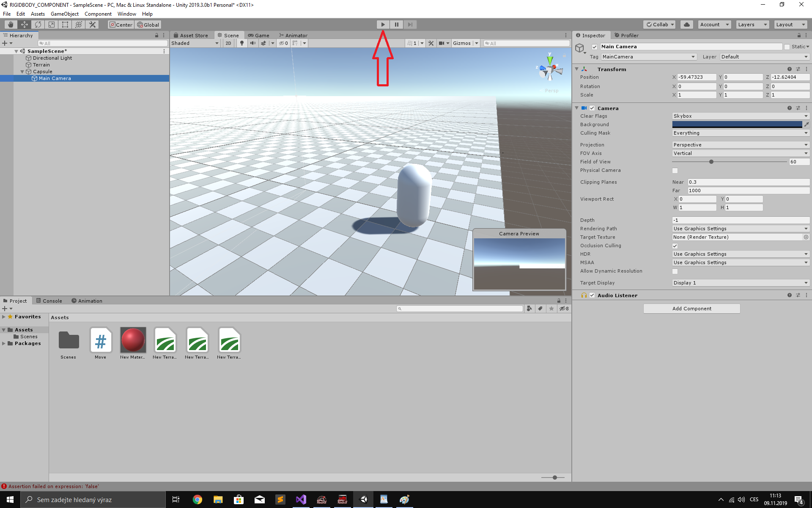Image resolution: width=812 pixels, height=508 pixels.
Task: Open the Projection dropdown on camera
Action: [x=740, y=144]
